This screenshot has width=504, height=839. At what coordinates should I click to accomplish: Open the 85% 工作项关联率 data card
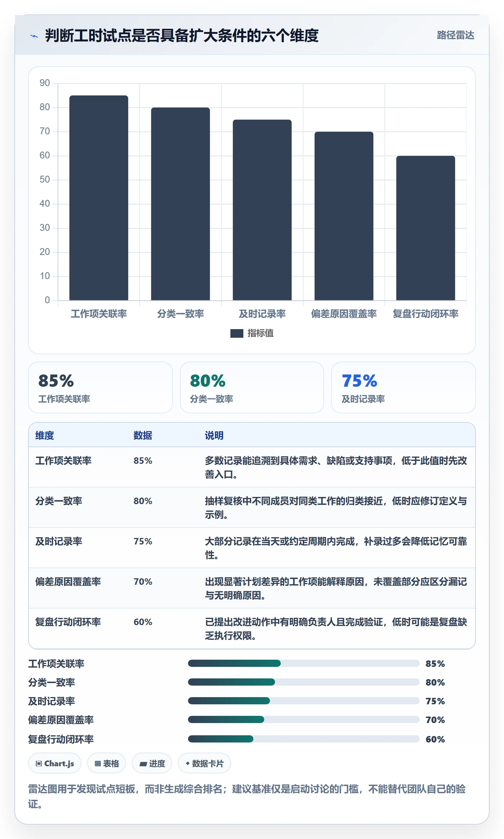pyautogui.click(x=100, y=387)
